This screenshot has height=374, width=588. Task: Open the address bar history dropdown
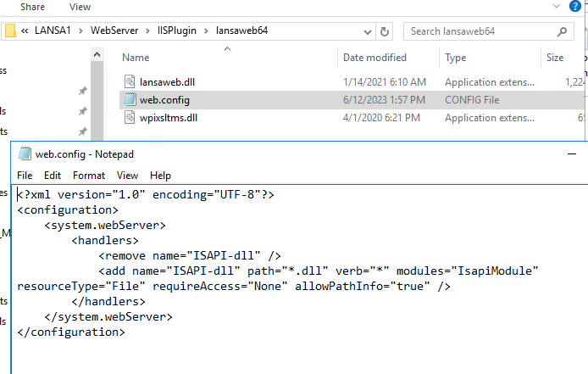tap(368, 32)
